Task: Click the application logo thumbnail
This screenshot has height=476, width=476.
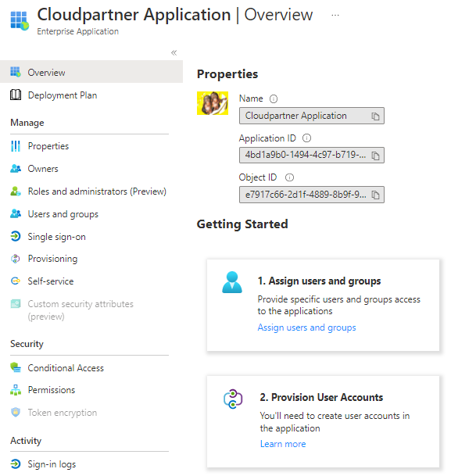Action: [x=212, y=103]
